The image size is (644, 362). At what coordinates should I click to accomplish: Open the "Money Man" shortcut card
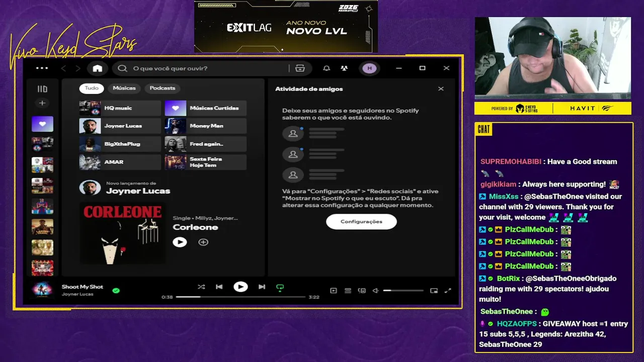pyautogui.click(x=205, y=126)
